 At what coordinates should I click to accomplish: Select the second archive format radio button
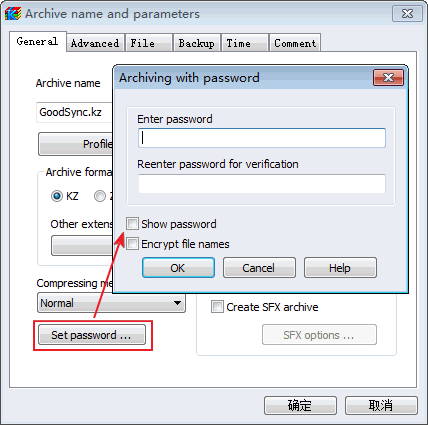(x=100, y=196)
